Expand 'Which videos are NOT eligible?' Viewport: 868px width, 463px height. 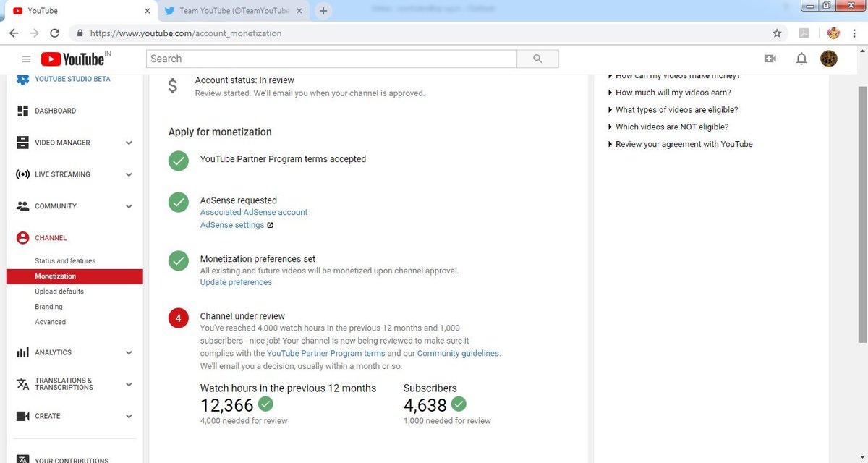tap(668, 127)
